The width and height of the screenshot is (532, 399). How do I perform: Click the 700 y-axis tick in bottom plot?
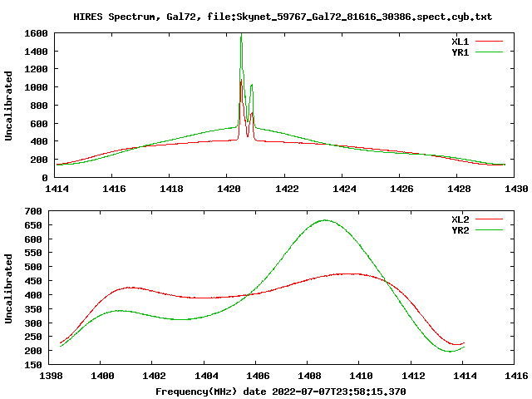(33, 211)
